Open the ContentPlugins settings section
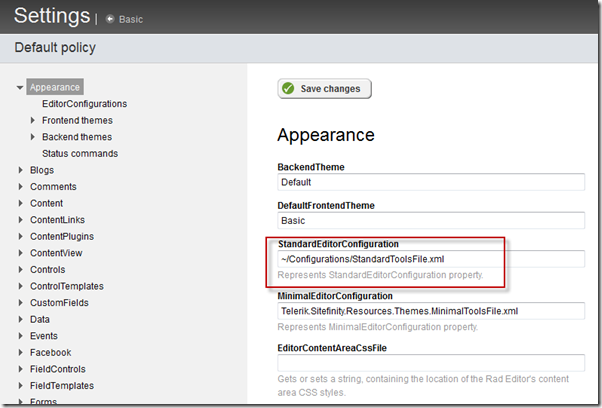The image size is (602, 408). click(62, 237)
